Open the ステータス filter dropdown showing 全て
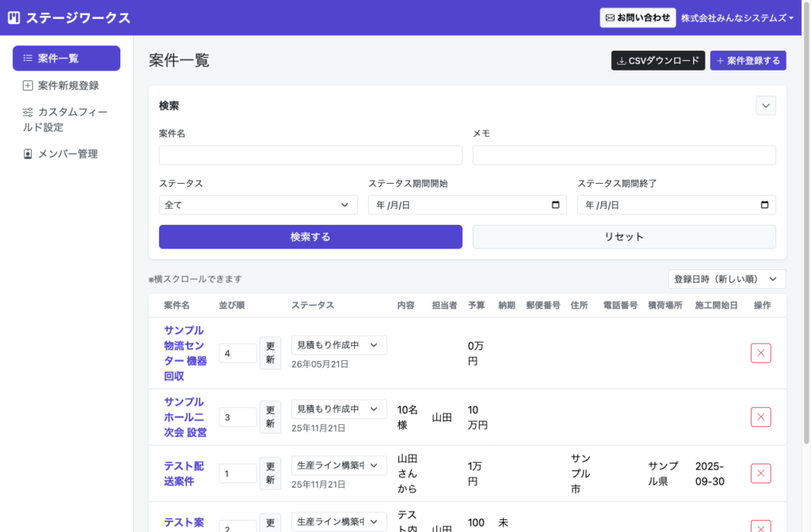811x532 pixels. tap(258, 205)
